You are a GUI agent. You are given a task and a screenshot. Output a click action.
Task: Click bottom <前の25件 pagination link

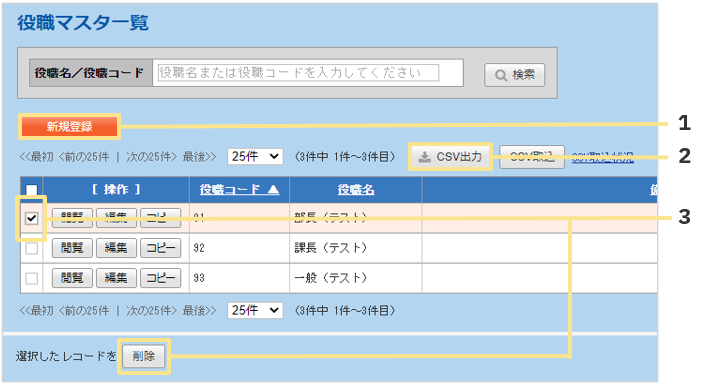click(84, 311)
